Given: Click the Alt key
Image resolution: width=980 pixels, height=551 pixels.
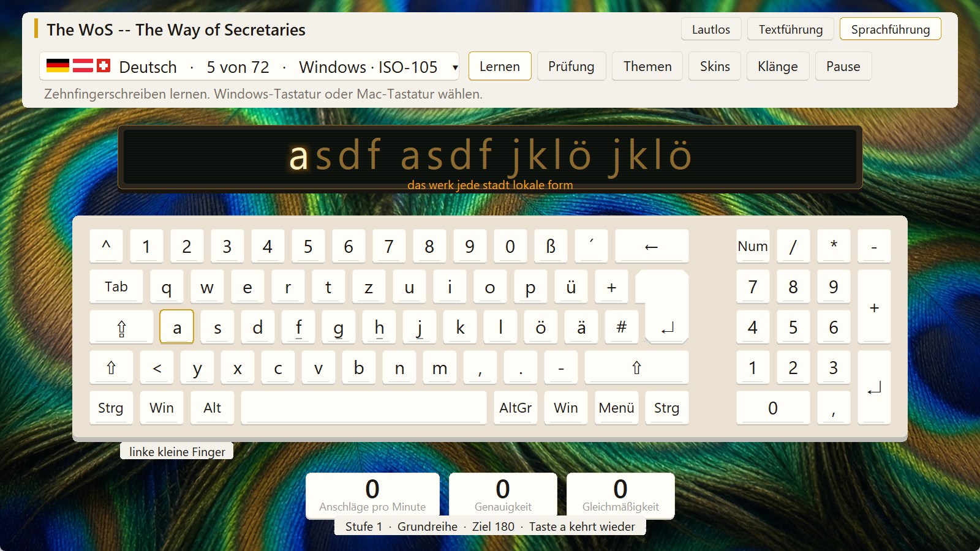Looking at the screenshot, I should tap(213, 408).
